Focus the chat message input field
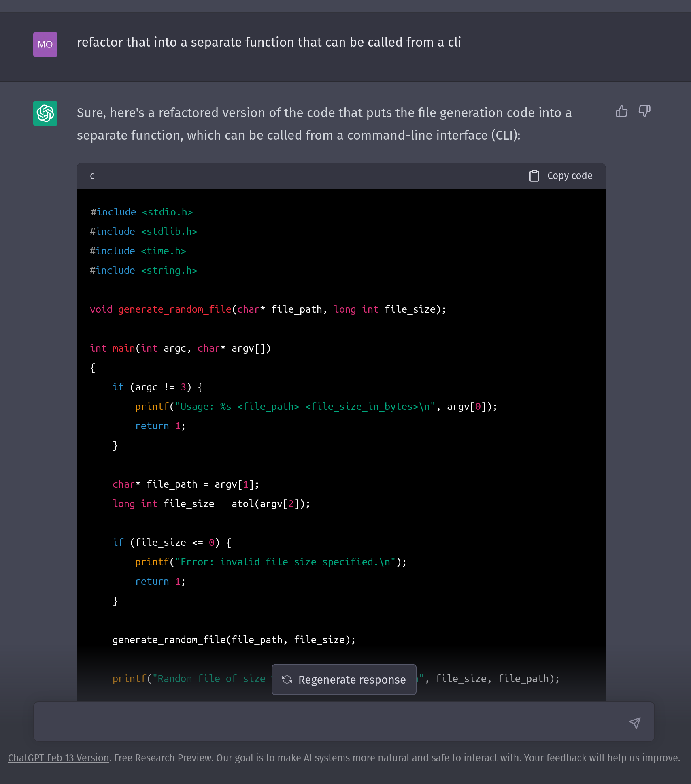691x784 pixels. pyautogui.click(x=344, y=722)
